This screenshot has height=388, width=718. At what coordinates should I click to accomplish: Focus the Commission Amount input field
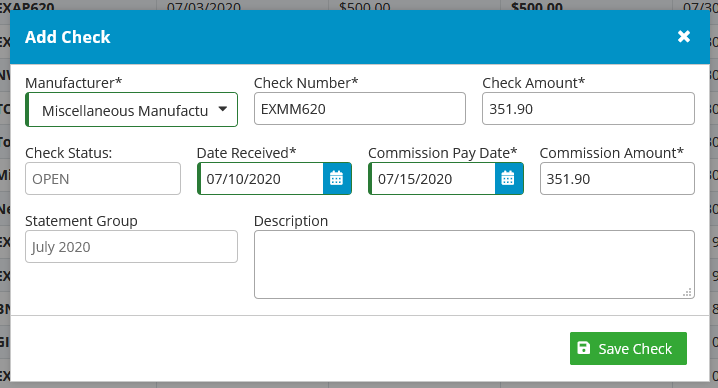click(x=617, y=179)
